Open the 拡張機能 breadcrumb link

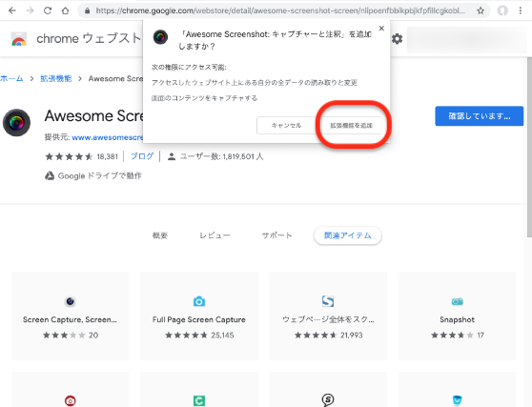[x=55, y=79]
